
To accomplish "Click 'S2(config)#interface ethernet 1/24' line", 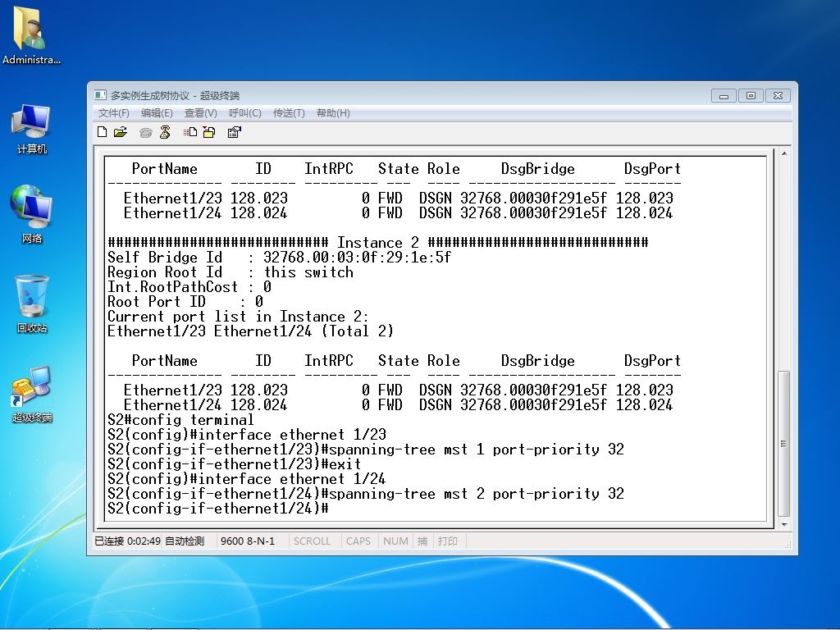I will [x=247, y=478].
